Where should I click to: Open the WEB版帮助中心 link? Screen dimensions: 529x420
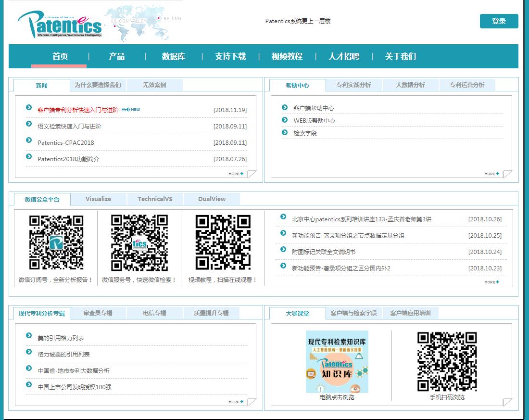314,121
